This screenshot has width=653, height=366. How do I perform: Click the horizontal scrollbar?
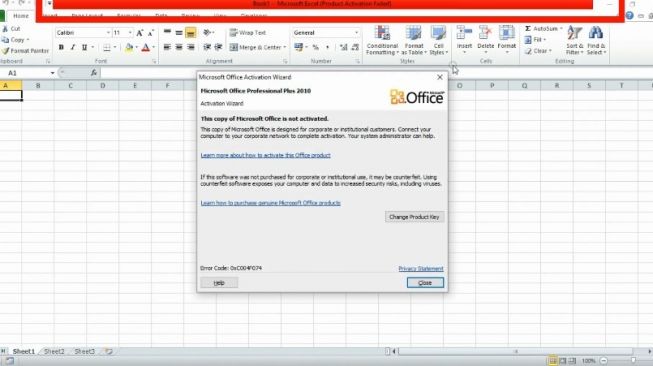click(x=515, y=351)
